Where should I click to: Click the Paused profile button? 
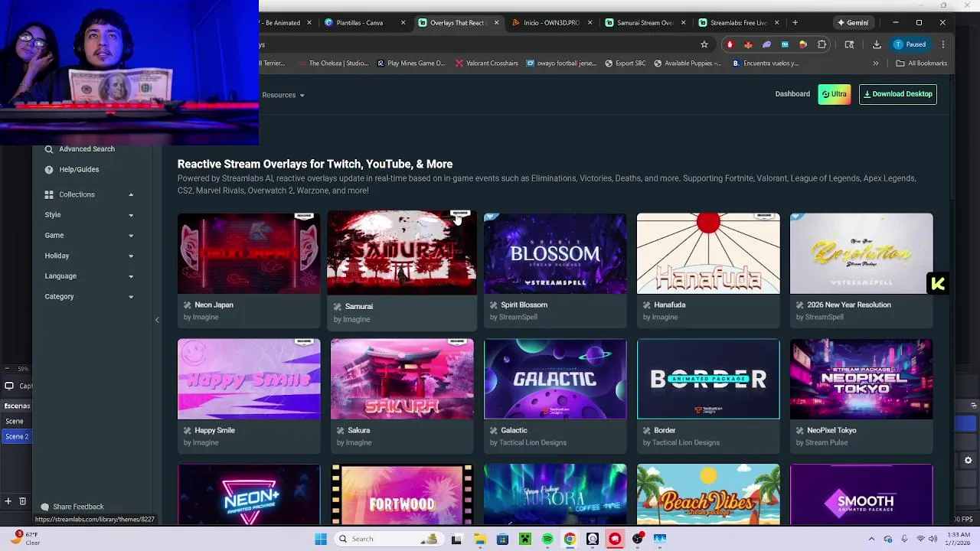[x=910, y=44]
